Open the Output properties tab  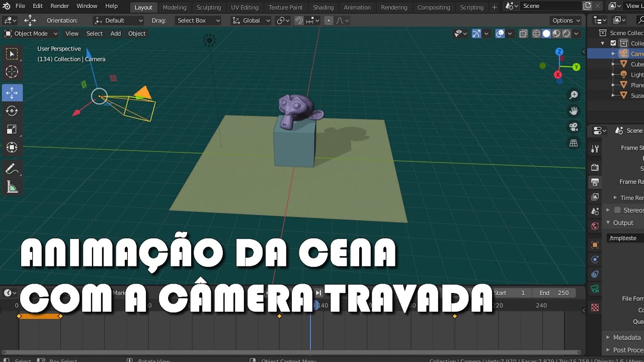pos(595,182)
